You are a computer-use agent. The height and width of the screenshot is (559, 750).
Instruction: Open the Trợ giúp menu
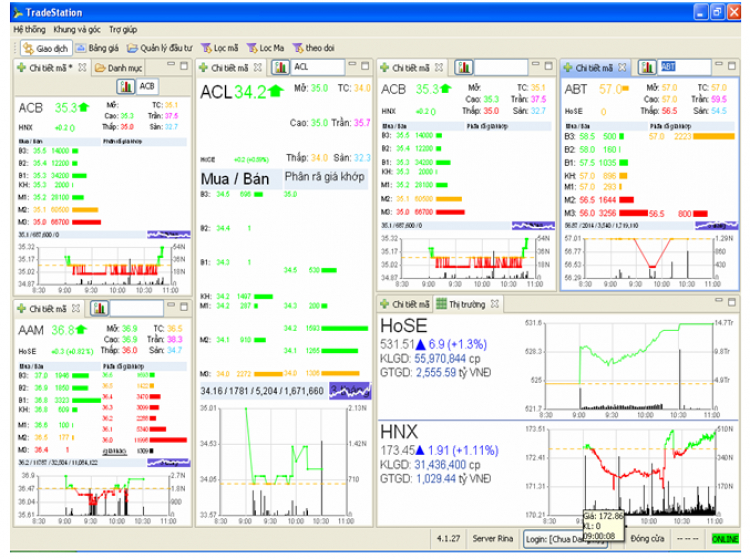point(123,30)
